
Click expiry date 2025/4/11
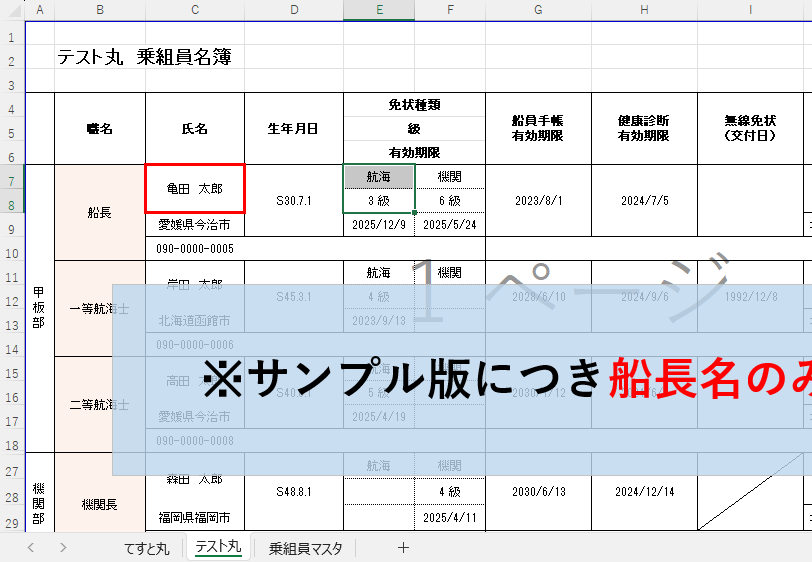tap(450, 517)
